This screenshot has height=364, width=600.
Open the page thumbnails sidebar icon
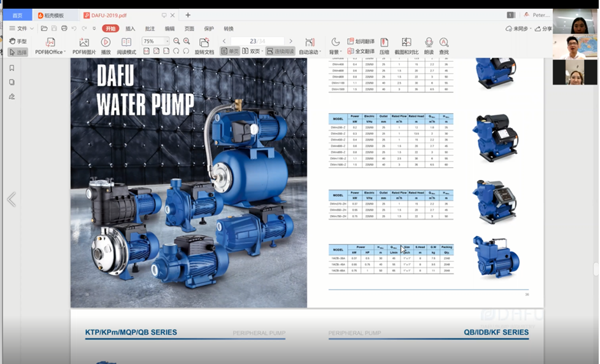pos(12,82)
